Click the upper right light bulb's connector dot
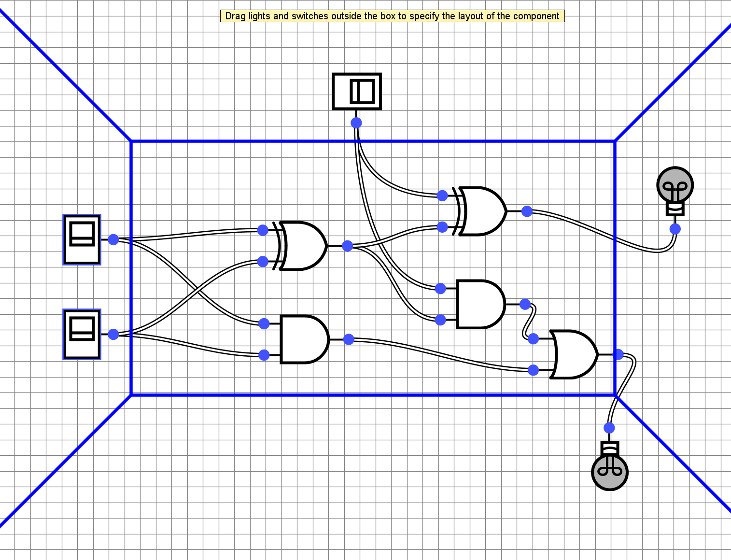731x560 pixels. [x=675, y=229]
